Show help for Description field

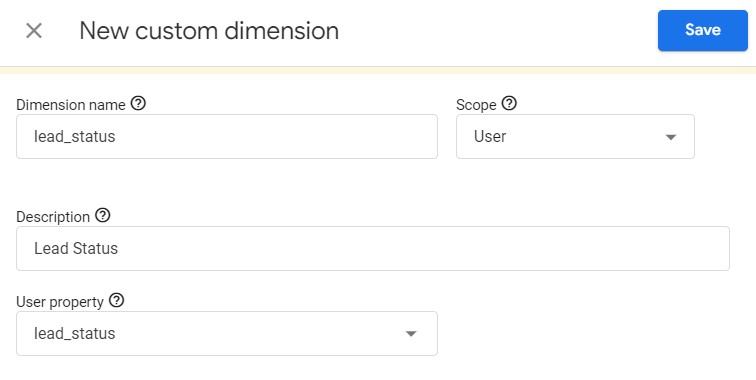click(103, 215)
